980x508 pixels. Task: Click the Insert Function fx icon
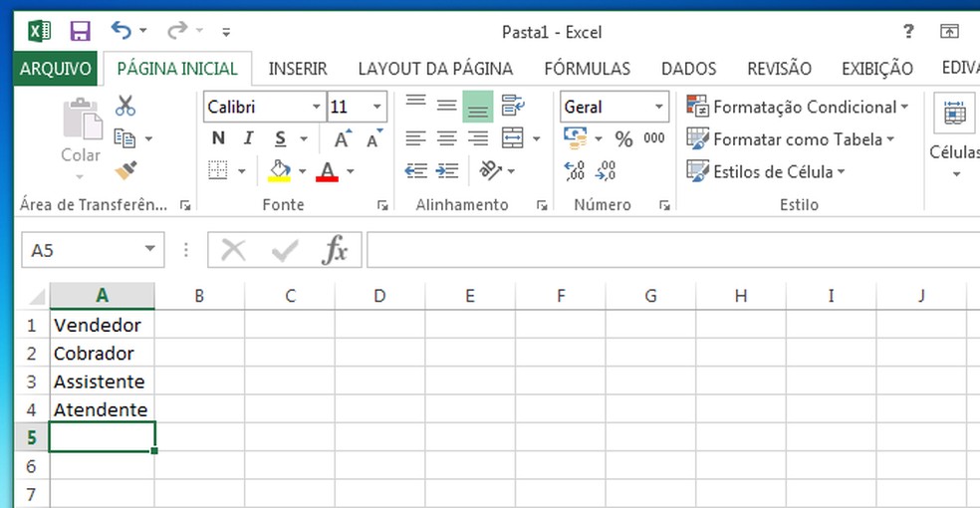pyautogui.click(x=335, y=250)
